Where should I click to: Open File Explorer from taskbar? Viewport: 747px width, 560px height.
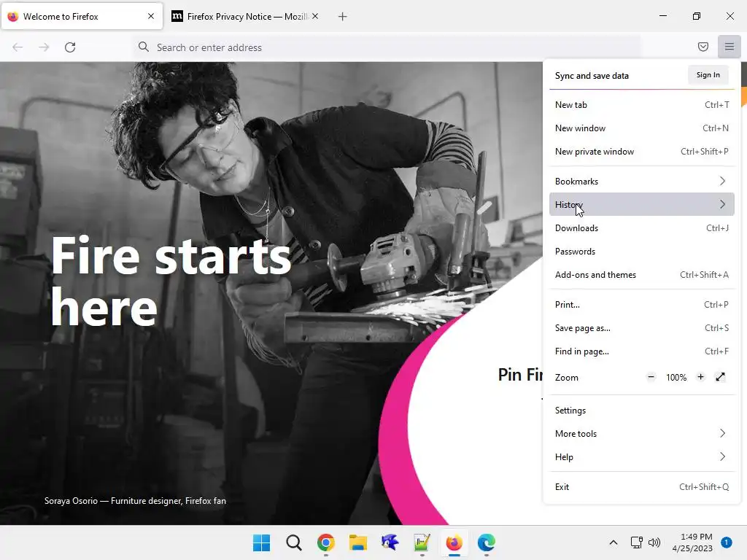pos(357,542)
